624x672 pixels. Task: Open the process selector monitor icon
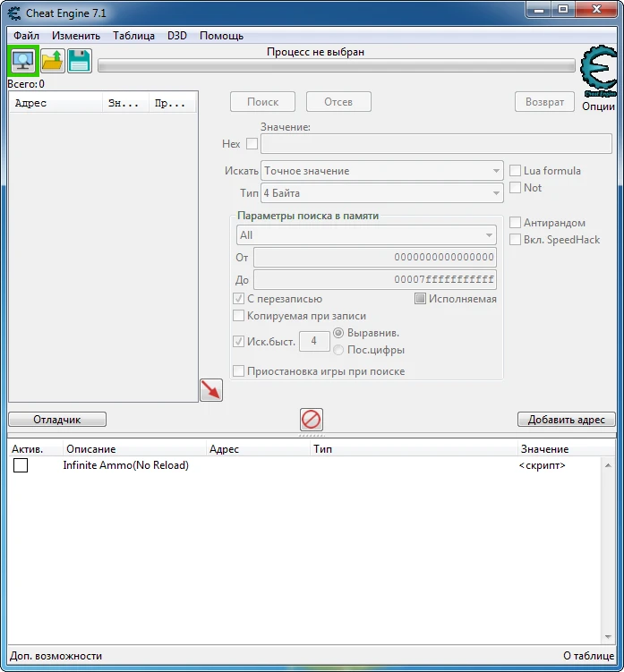coord(23,61)
